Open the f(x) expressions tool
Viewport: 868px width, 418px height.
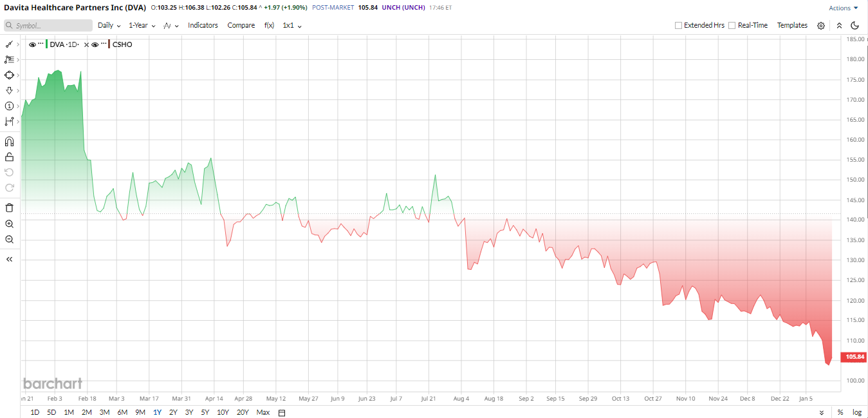[269, 25]
